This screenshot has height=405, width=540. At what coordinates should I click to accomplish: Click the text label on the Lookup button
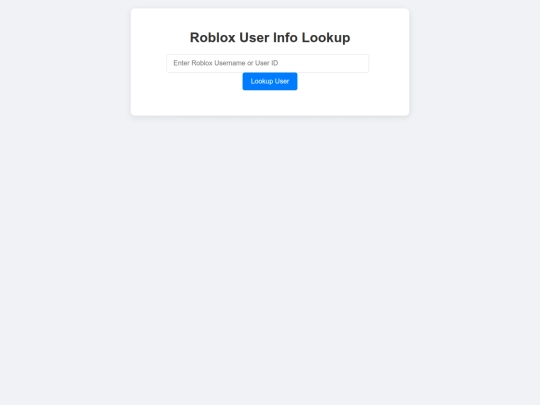pyautogui.click(x=270, y=81)
